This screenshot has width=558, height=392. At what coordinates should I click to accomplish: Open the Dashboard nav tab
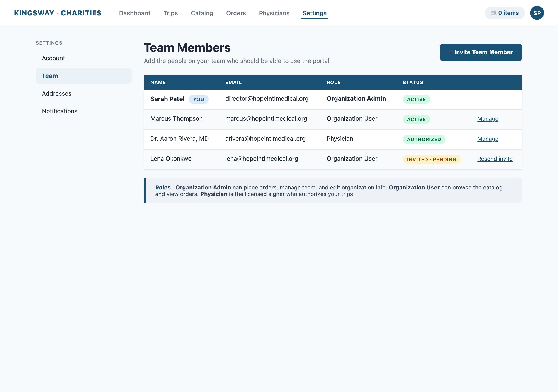[135, 13]
